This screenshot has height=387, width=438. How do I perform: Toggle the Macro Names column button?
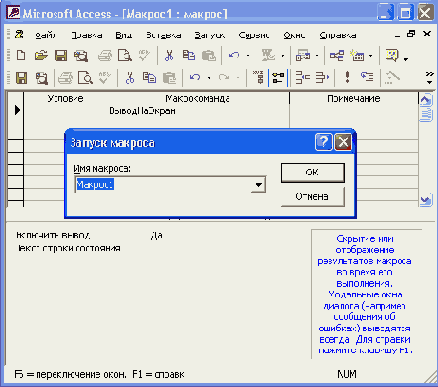pos(258,77)
